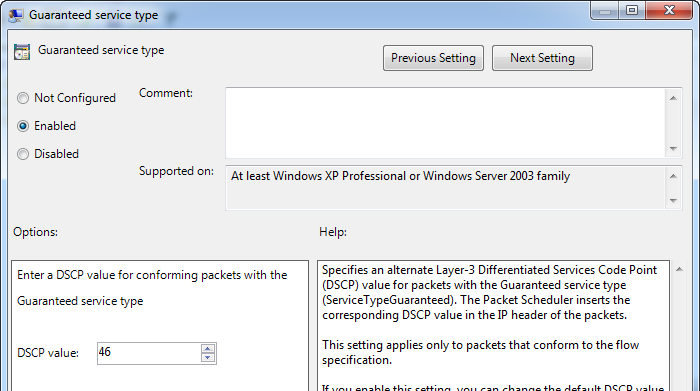This screenshot has width=700, height=391.
Task: Minimize the Guaranteed service type window
Action: click(605, 10)
